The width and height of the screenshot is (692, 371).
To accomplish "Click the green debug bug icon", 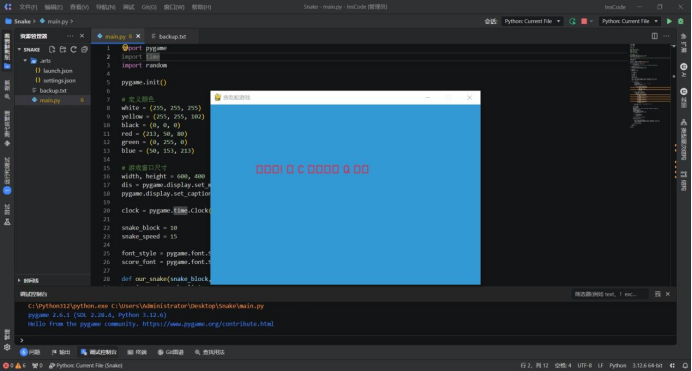I will 681,21.
